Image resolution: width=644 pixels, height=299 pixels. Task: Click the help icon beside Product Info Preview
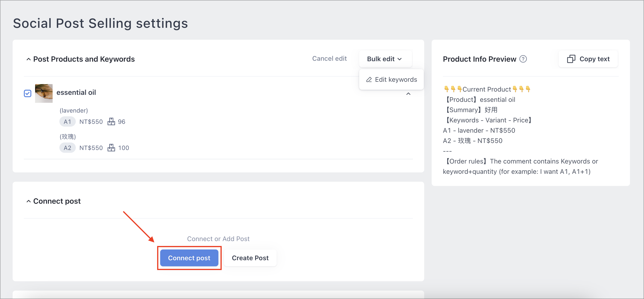[x=523, y=59]
